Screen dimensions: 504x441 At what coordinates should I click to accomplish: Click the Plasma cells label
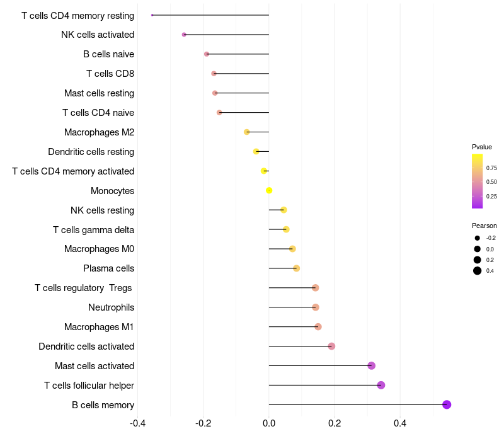tap(108, 268)
